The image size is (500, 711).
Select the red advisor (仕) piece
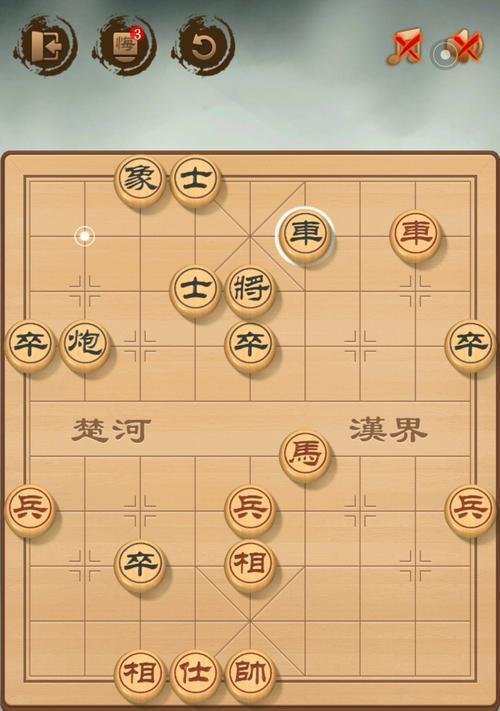[195, 675]
